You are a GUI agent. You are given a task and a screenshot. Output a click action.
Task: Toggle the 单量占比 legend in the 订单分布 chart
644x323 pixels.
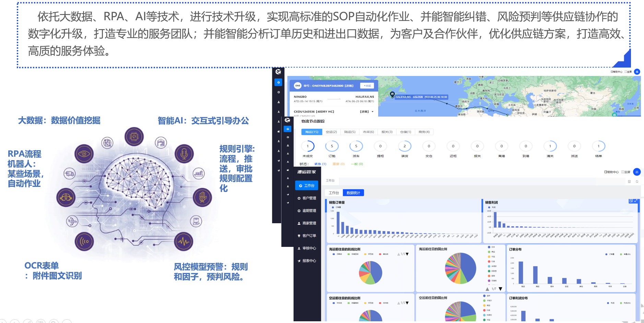625,254
